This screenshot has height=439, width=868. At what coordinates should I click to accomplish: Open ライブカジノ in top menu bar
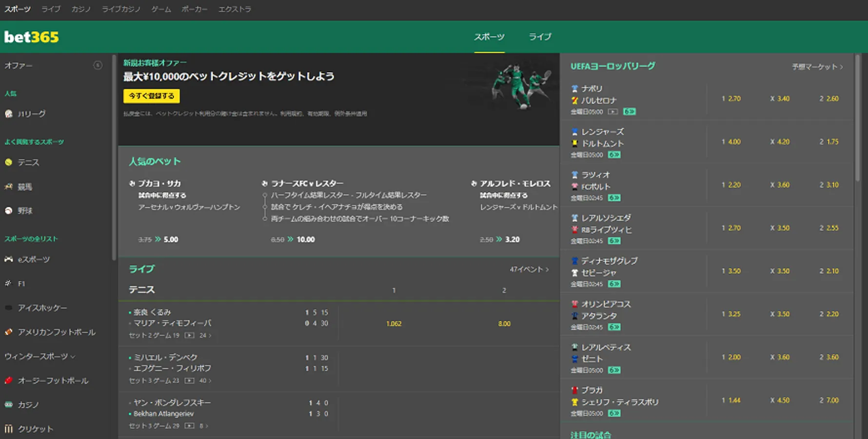pyautogui.click(x=121, y=9)
